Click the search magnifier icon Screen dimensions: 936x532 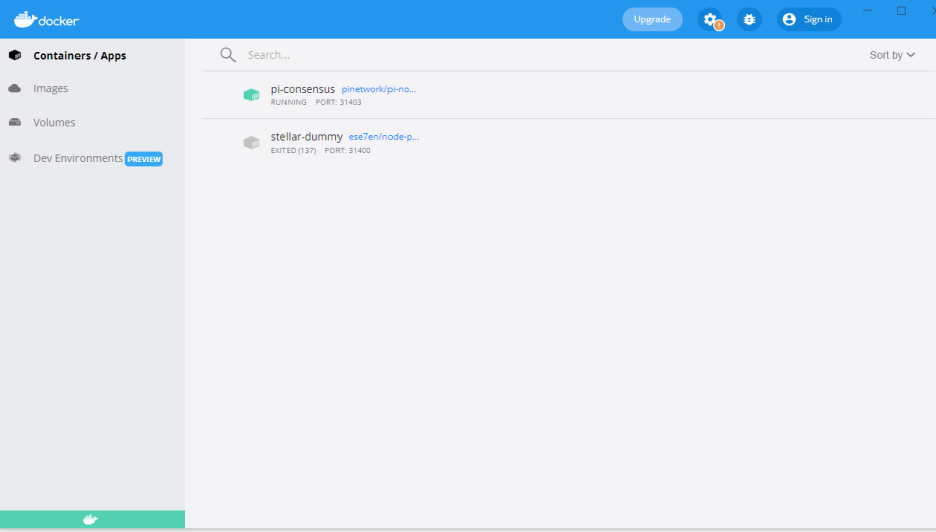pos(228,55)
